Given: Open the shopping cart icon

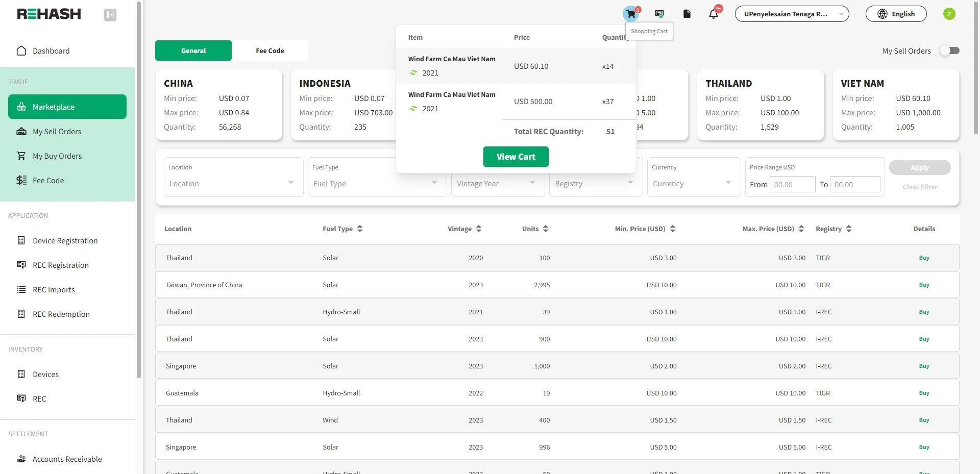Looking at the screenshot, I should [631, 14].
